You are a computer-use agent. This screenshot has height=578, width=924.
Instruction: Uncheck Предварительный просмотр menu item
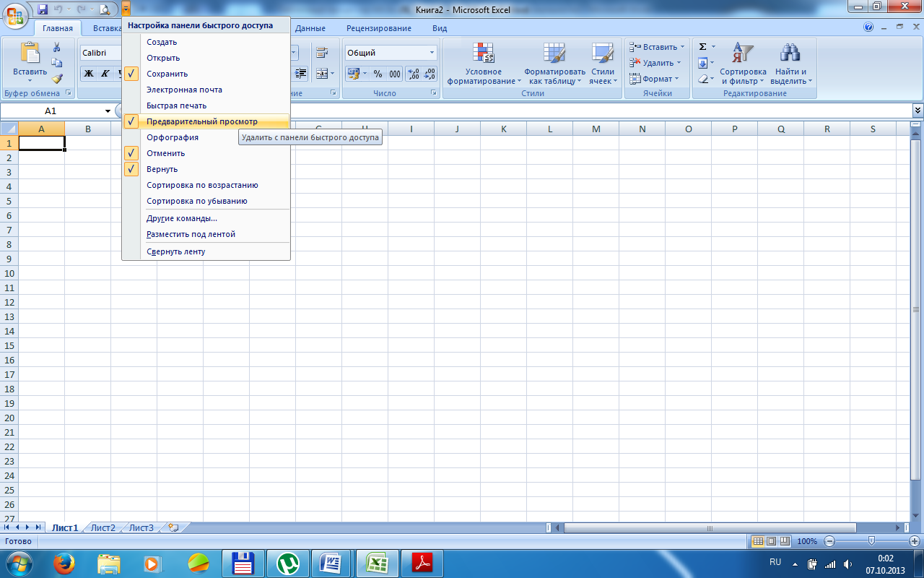[206, 121]
